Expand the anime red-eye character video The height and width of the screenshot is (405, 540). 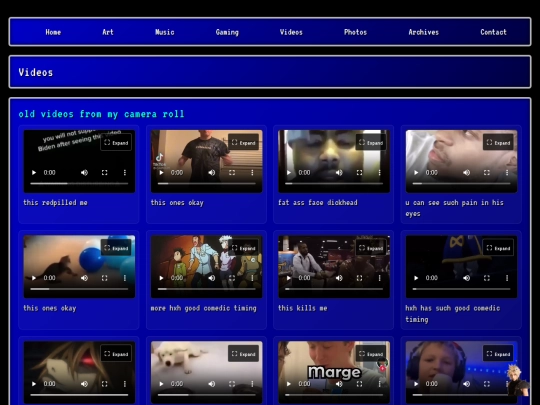[116, 354]
